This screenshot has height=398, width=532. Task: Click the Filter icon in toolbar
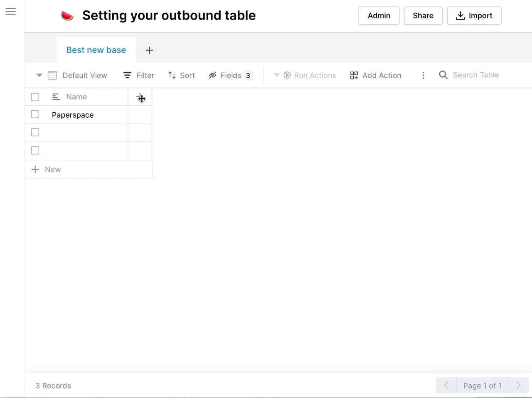tap(128, 75)
